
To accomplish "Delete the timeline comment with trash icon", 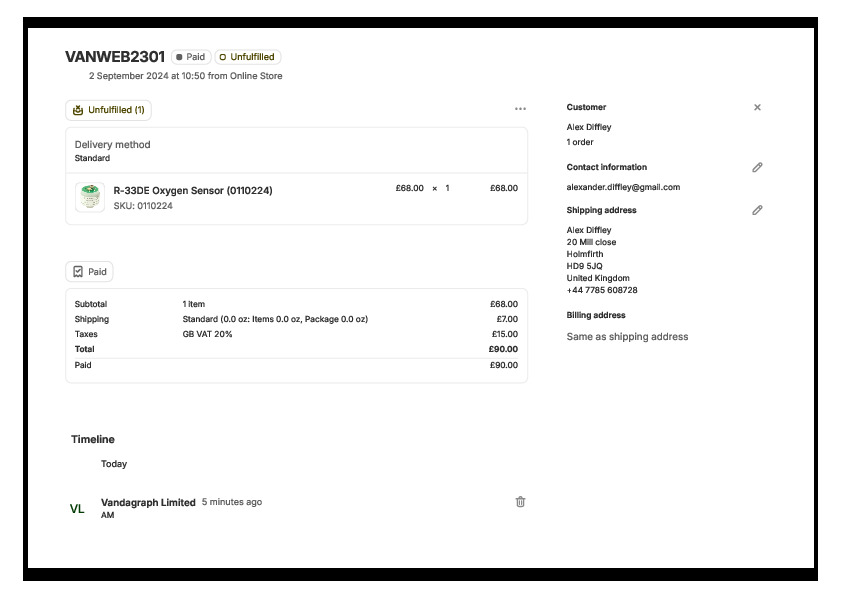I will (520, 502).
